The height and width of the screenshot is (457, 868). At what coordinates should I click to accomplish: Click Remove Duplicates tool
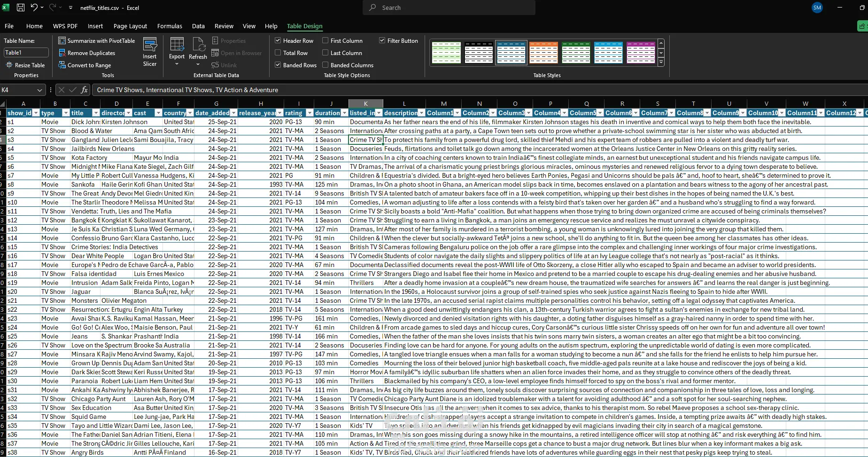(x=86, y=53)
